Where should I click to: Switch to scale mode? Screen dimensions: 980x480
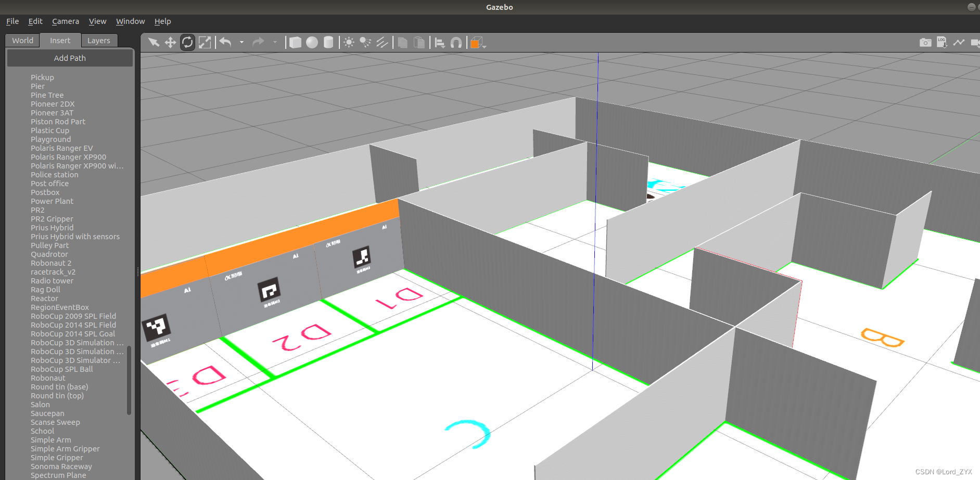point(205,42)
